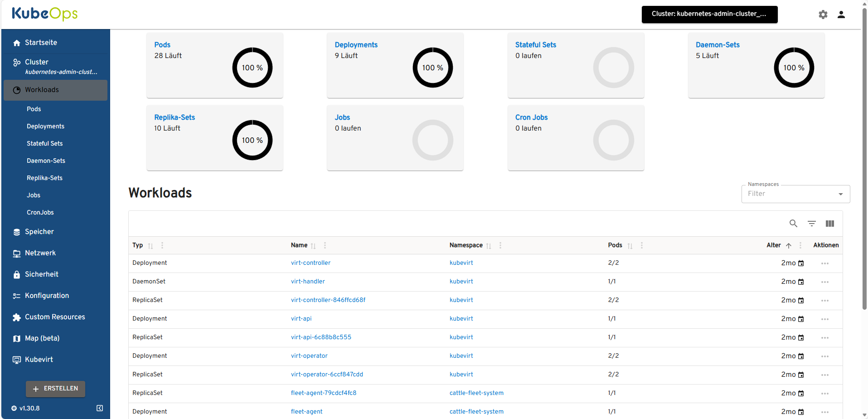Open Name column options menu
The height and width of the screenshot is (419, 868).
coord(325,245)
